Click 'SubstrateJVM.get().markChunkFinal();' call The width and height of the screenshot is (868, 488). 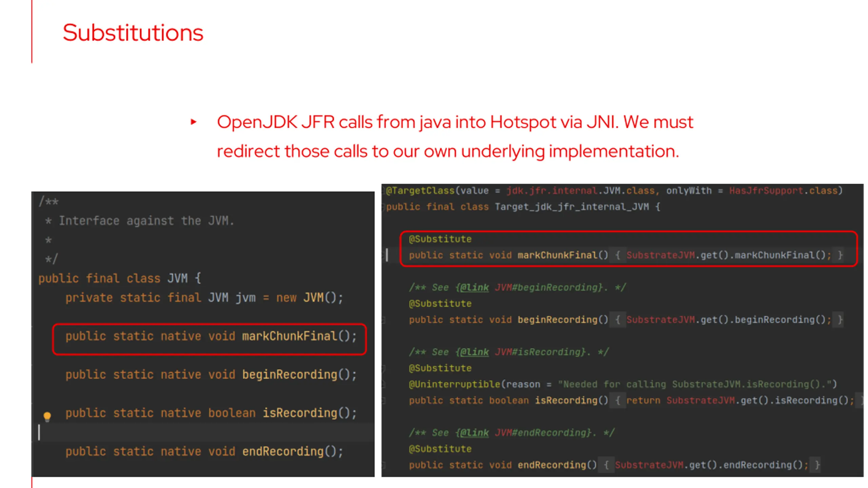pos(728,255)
